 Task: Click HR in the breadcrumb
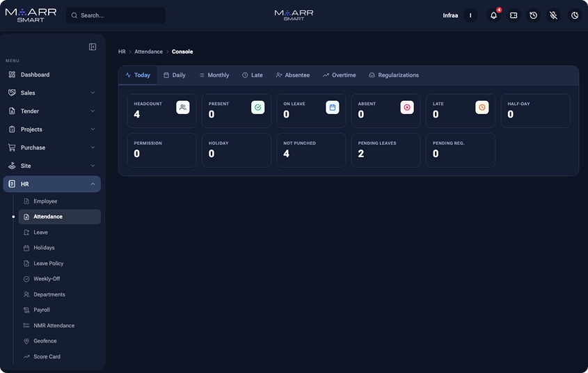pos(122,51)
